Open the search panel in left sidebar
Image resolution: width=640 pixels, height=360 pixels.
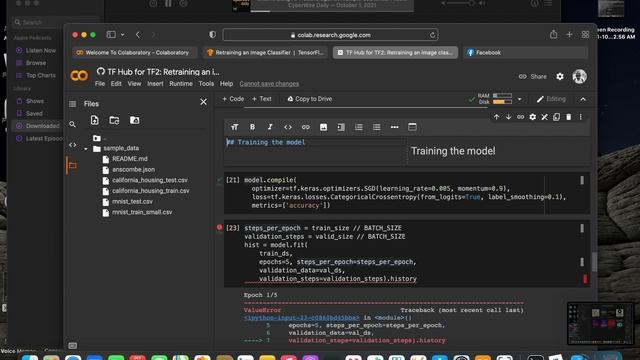(x=73, y=124)
